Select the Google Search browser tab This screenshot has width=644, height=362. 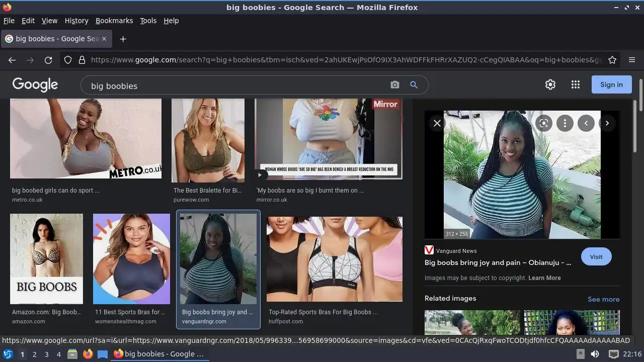56,39
